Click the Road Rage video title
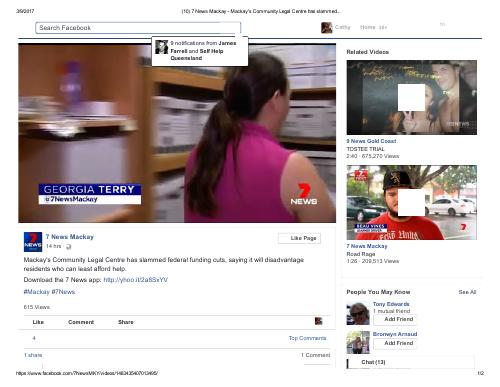The width and height of the screenshot is (500, 387). [x=361, y=254]
